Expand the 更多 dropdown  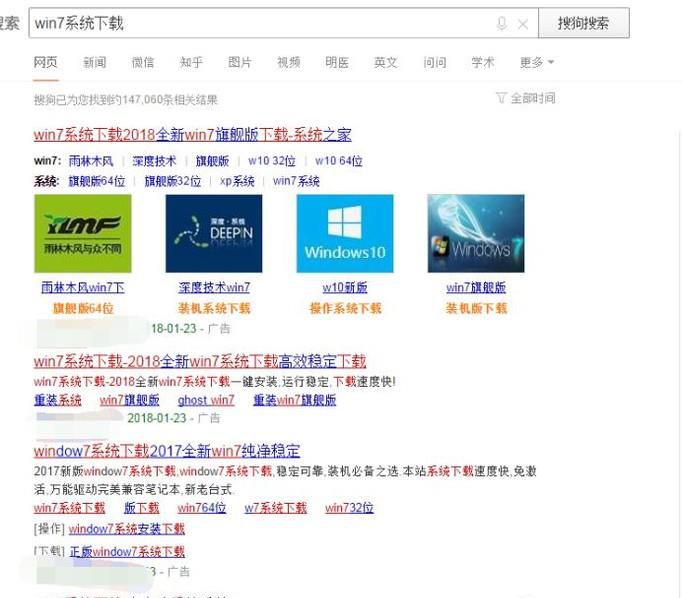pyautogui.click(x=537, y=63)
